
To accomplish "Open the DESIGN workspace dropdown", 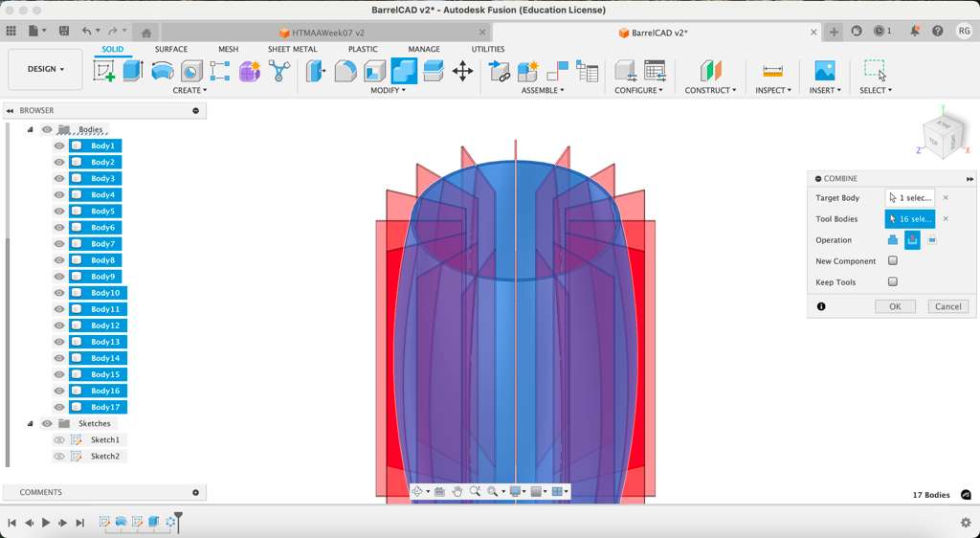I will [x=45, y=69].
